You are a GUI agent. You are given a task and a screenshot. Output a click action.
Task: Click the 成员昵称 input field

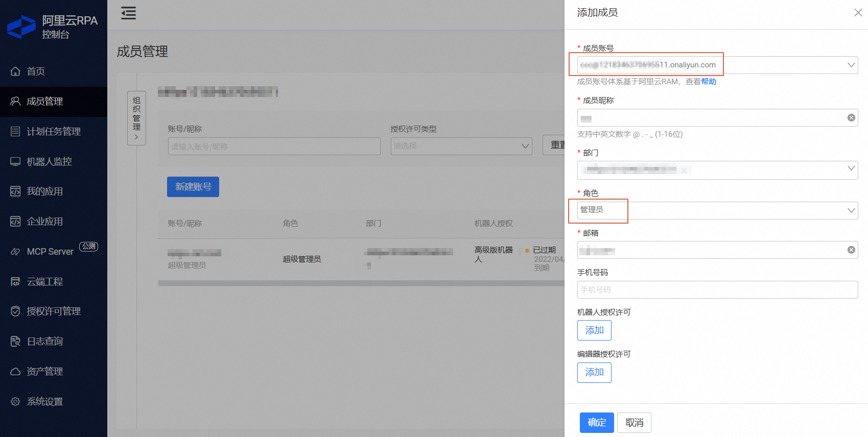717,117
